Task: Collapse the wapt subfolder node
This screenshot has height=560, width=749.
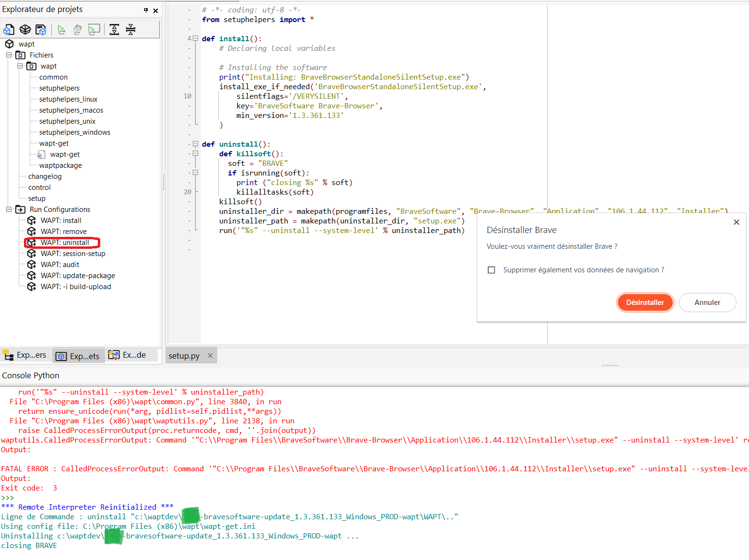Action: point(20,66)
